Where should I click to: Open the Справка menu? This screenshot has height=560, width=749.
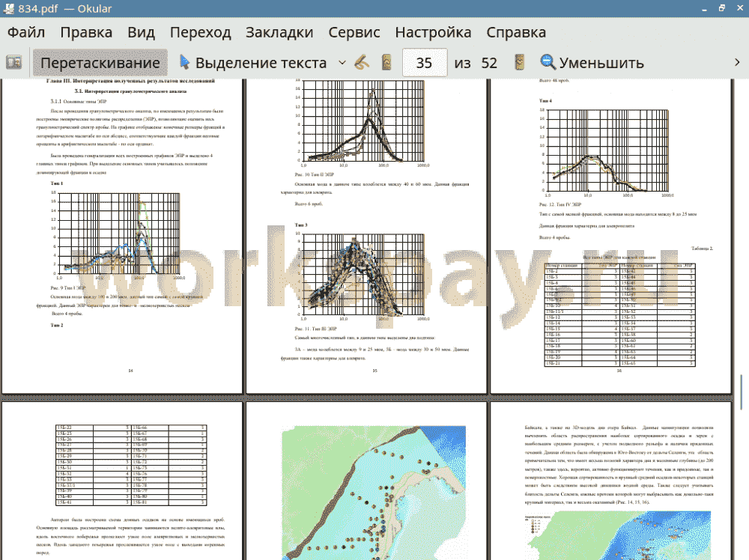[516, 32]
